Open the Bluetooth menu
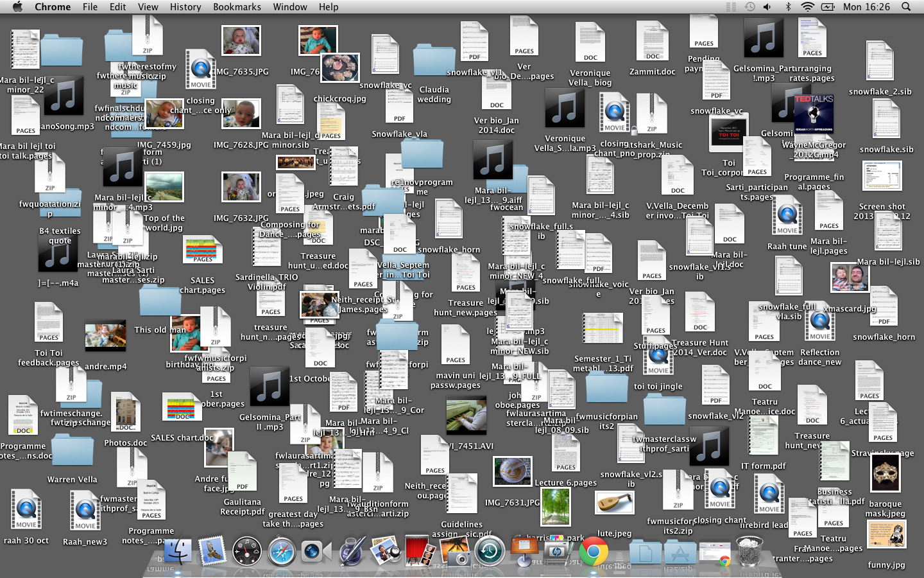924x578 pixels. [x=788, y=7]
